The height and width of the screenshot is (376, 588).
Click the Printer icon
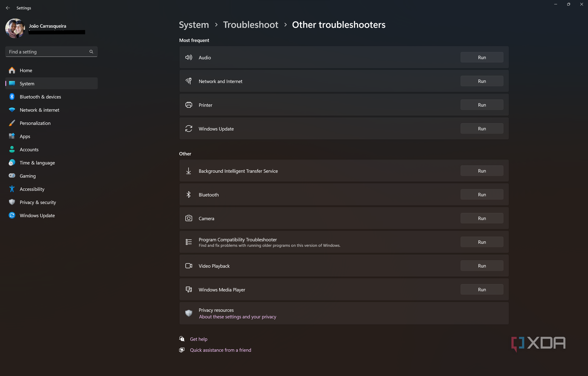point(189,105)
